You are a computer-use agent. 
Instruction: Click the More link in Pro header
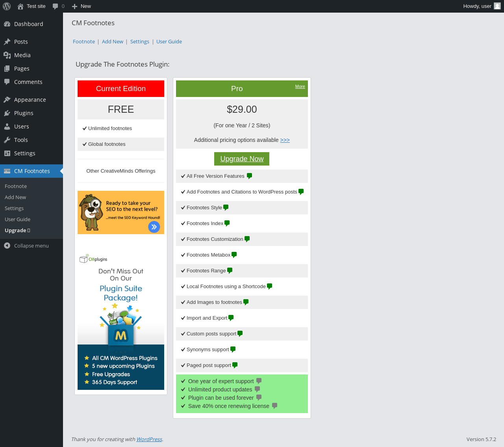tap(300, 86)
